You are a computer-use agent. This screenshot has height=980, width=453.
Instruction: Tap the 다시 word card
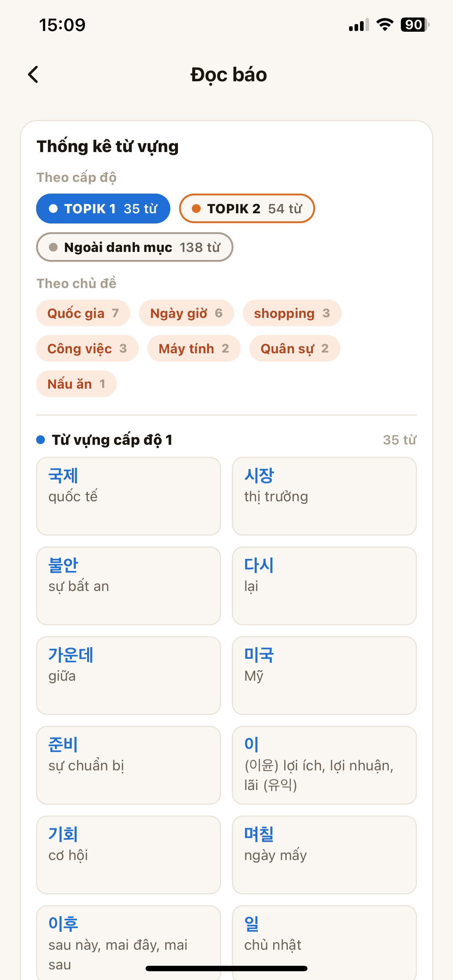pos(324,586)
